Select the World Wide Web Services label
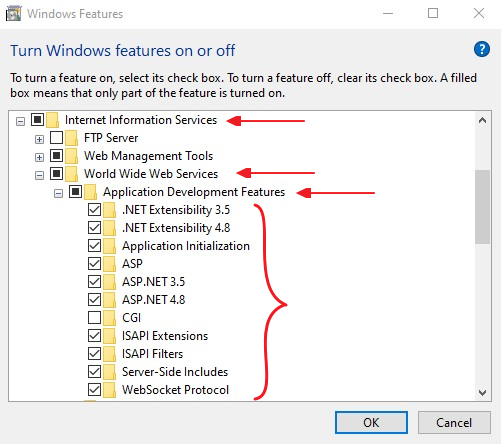This screenshot has width=501, height=444. pos(151,174)
